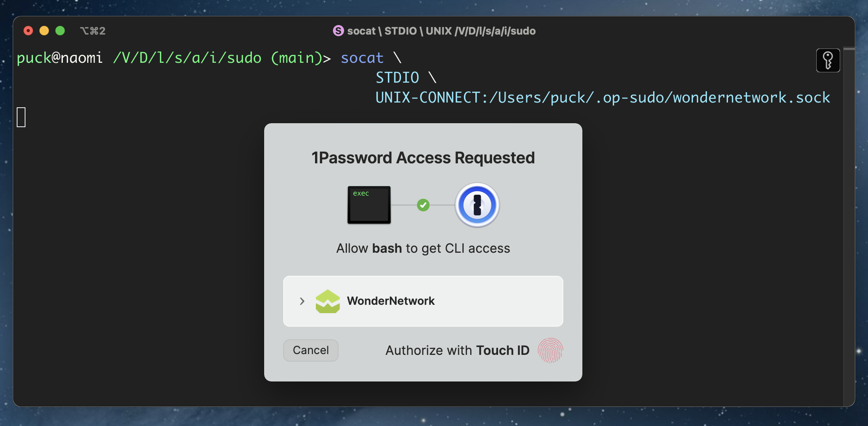The image size is (868, 426).
Task: Click the purple S icon in title bar
Action: tap(338, 31)
